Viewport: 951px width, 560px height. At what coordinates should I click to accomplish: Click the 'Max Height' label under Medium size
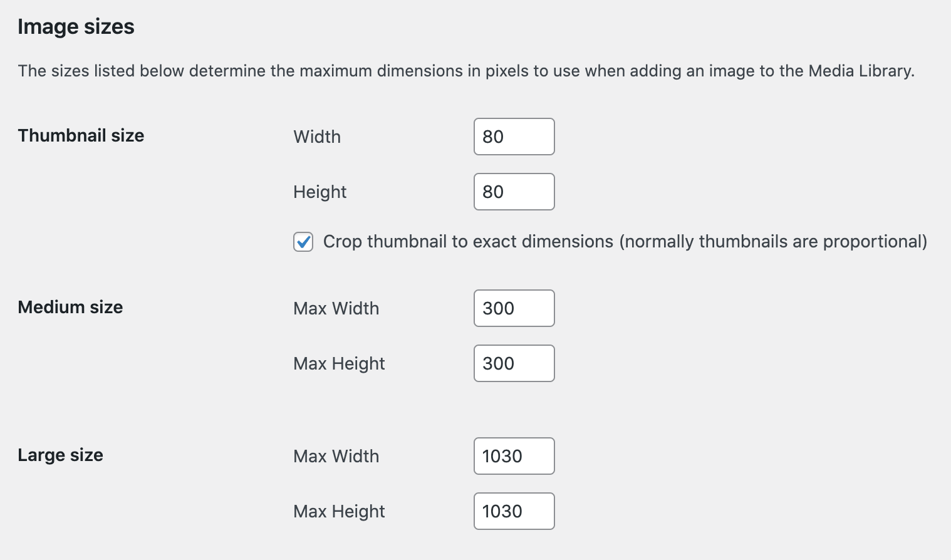(339, 363)
